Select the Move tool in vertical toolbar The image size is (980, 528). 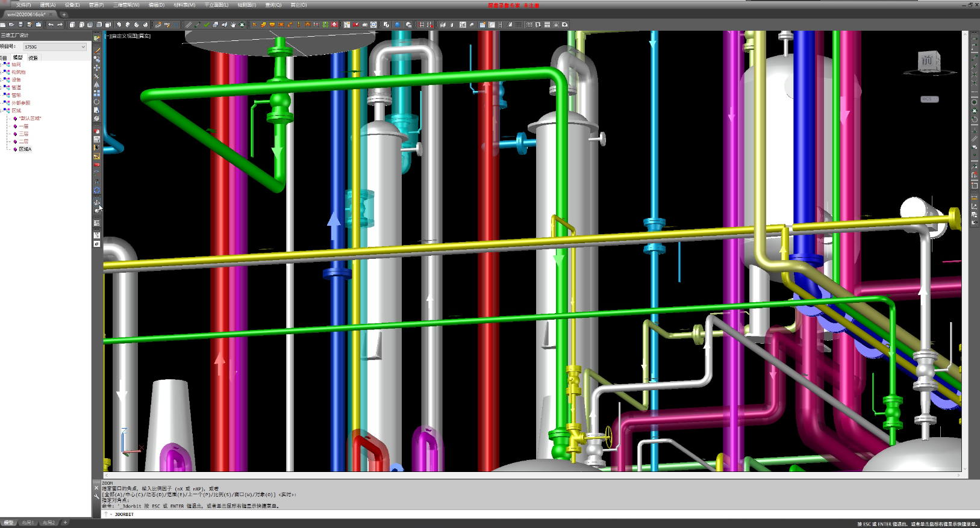point(96,68)
